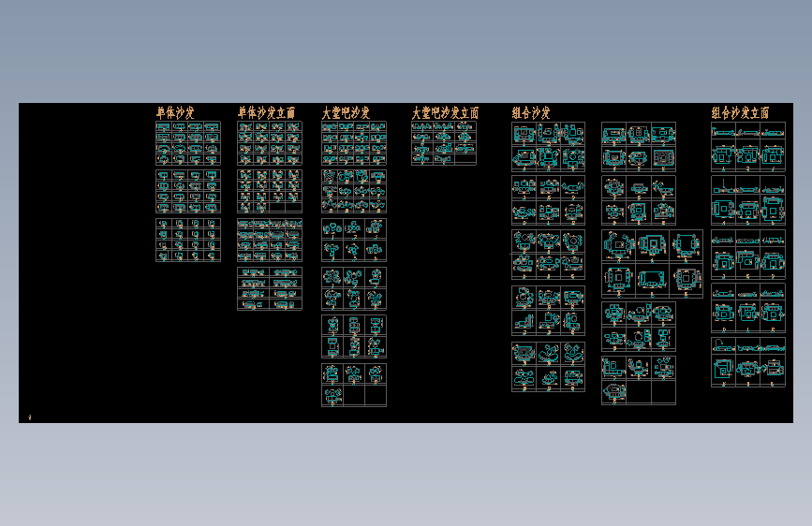The height and width of the screenshot is (526, 812).
Task: Select the topmost drawing grid under 单体沙发立面
Action: (x=270, y=143)
